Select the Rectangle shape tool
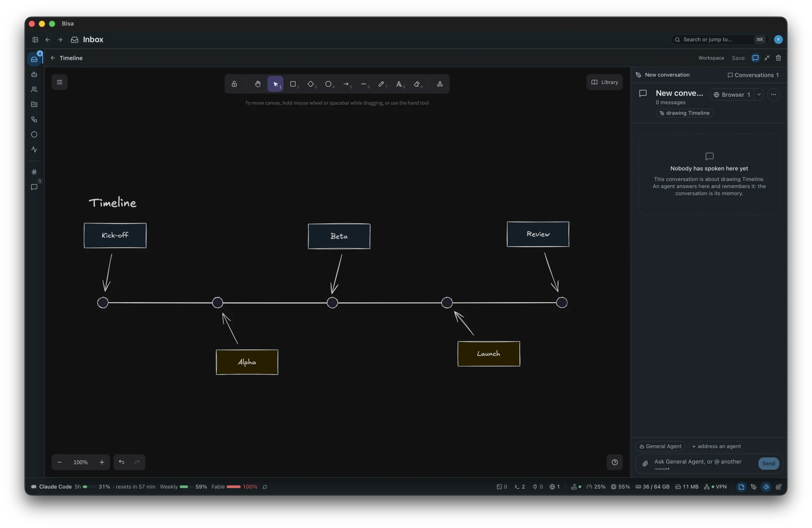This screenshot has height=528, width=812. click(293, 84)
